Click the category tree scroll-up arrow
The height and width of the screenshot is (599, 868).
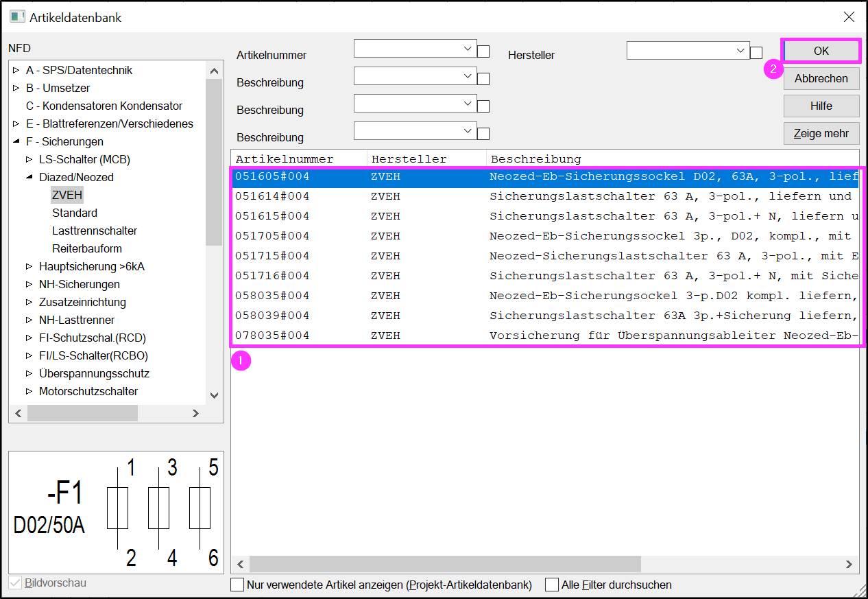pyautogui.click(x=214, y=70)
